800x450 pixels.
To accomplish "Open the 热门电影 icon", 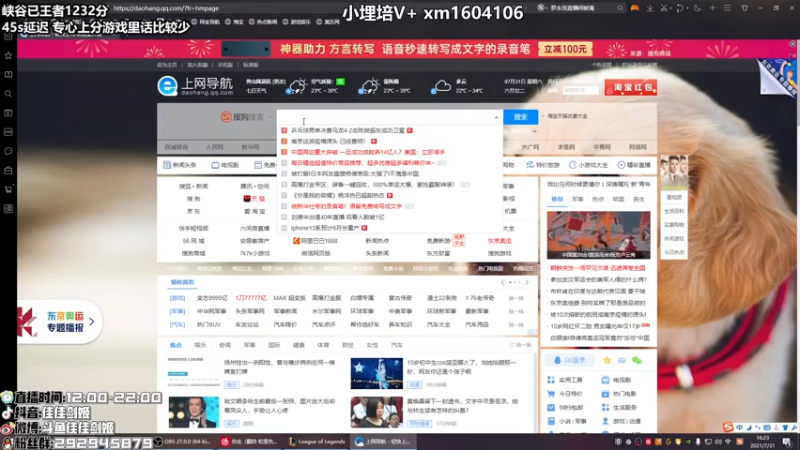I will coord(605,394).
